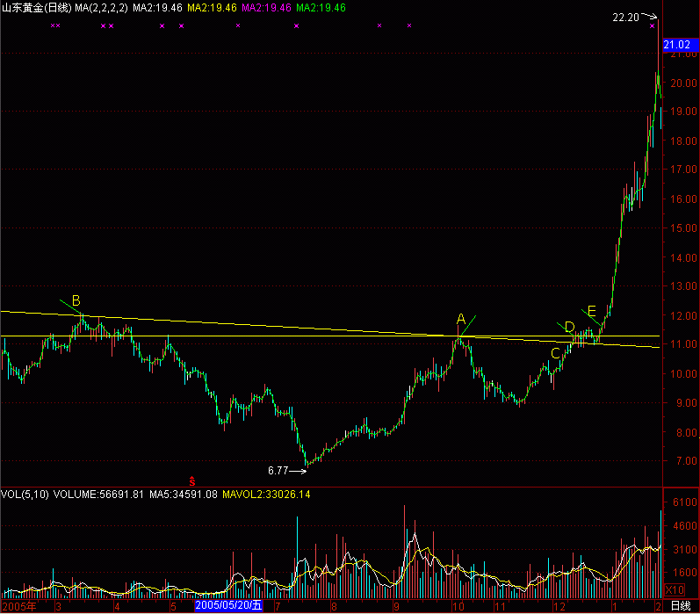
Task: Select the B annotation label on chart
Action: tap(76, 301)
